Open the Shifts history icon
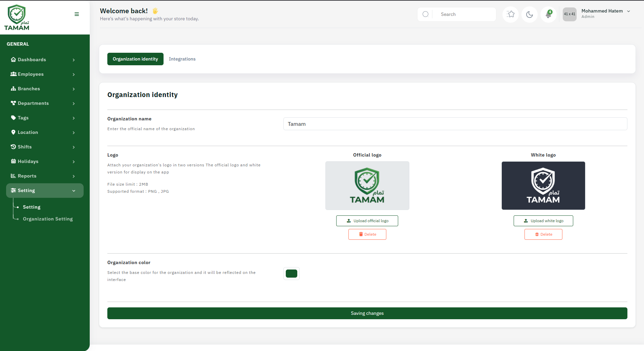 point(13,147)
